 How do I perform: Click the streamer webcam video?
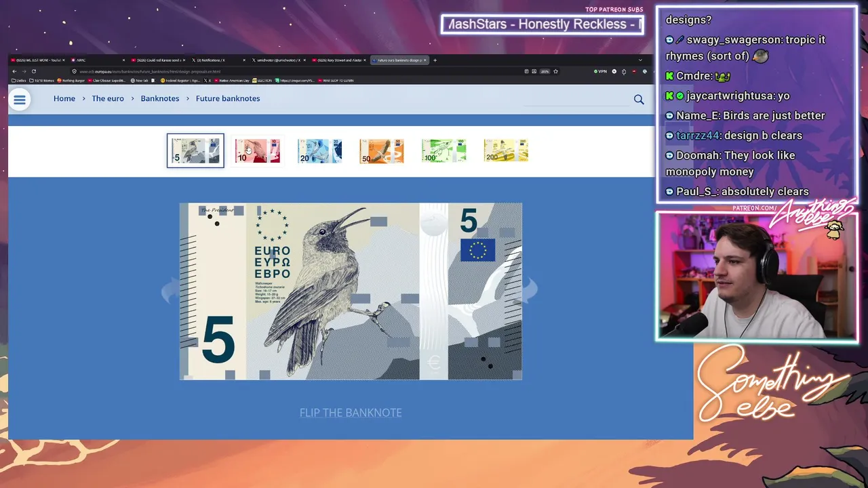pos(757,276)
